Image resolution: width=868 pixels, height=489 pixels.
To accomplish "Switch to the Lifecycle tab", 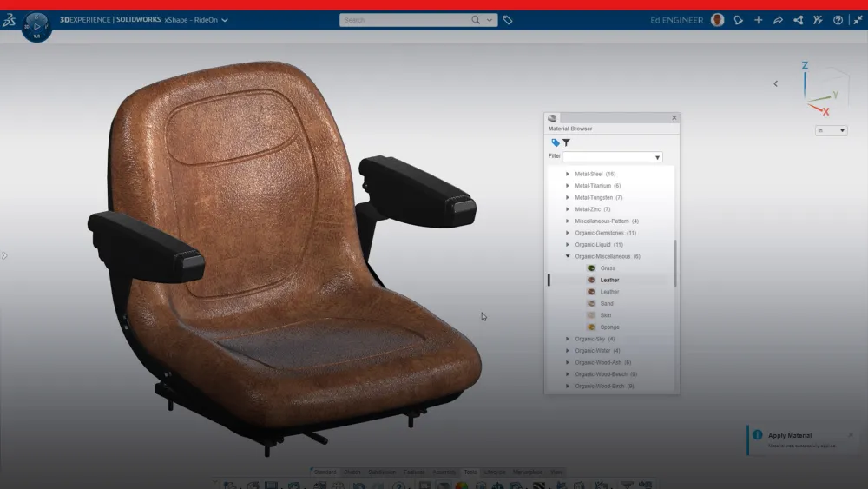I will click(x=495, y=472).
